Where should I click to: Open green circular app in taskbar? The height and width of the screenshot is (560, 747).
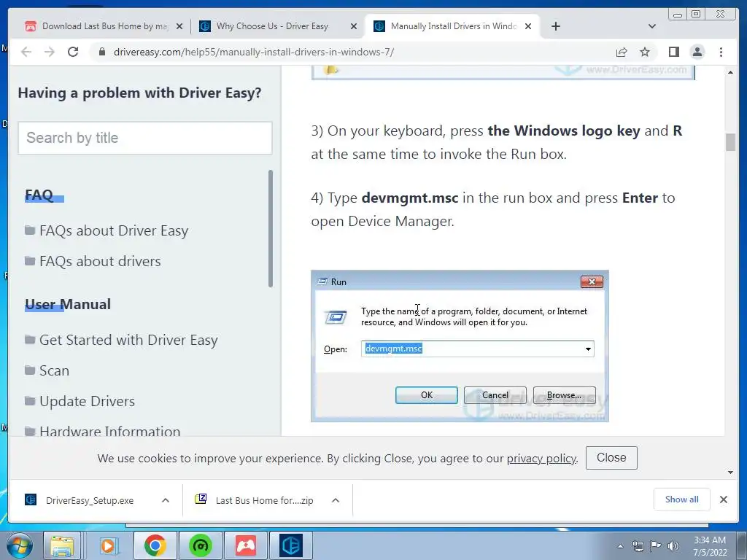(201, 545)
